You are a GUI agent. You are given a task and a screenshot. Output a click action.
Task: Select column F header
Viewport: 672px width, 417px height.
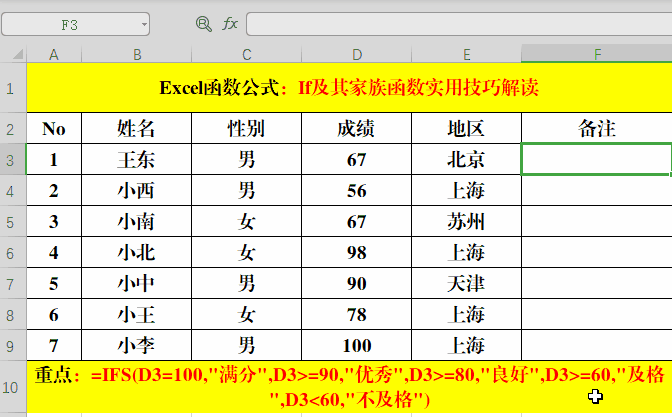tap(597, 54)
